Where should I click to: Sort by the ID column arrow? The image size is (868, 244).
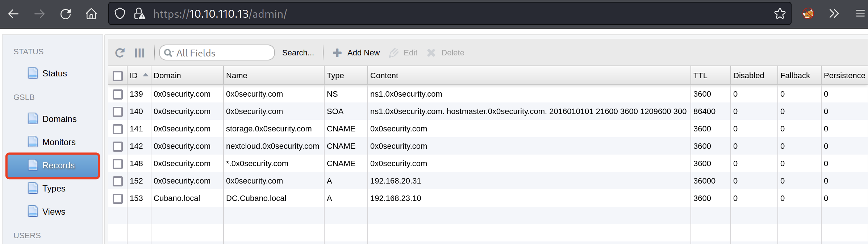coord(145,75)
